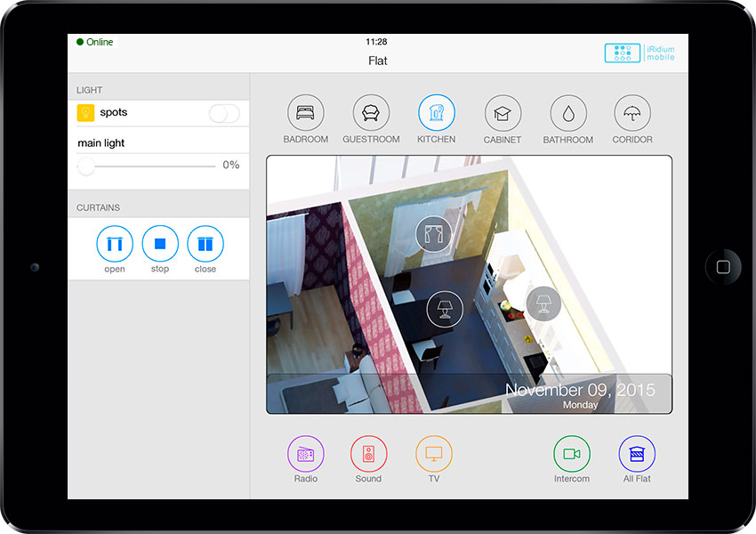Tap the TV icon
756x534 pixels.
[x=434, y=454]
